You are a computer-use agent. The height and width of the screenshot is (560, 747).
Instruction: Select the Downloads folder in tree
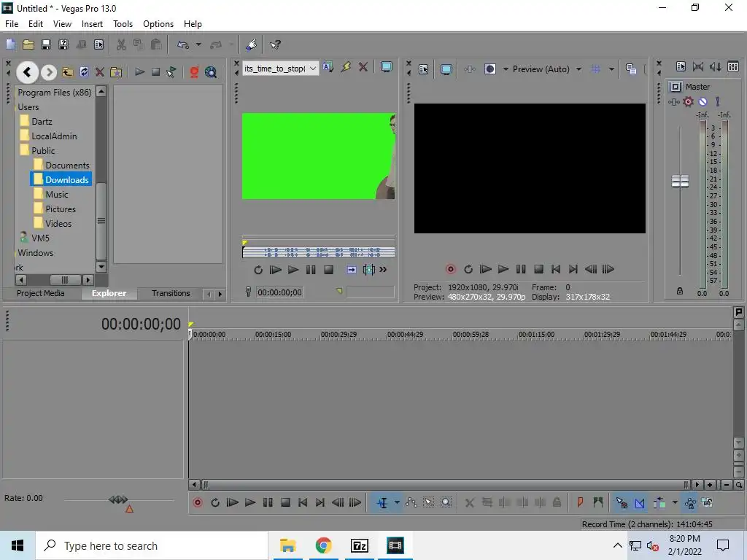pos(61,180)
